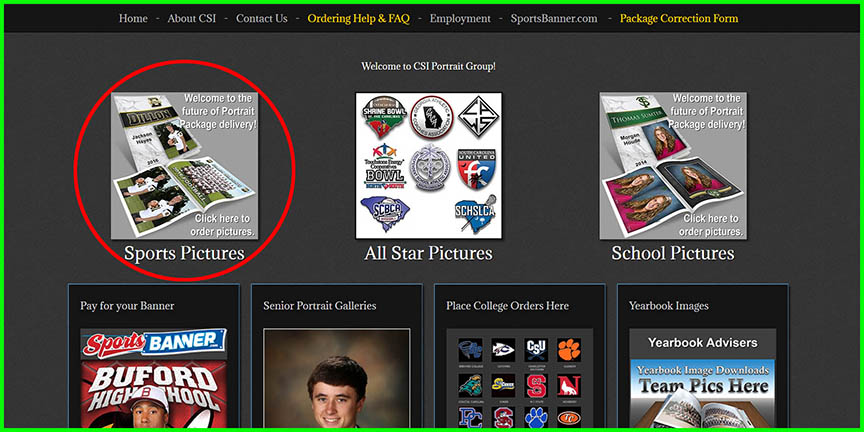
Task: Click the Pay for your Banner heading
Action: 127,305
